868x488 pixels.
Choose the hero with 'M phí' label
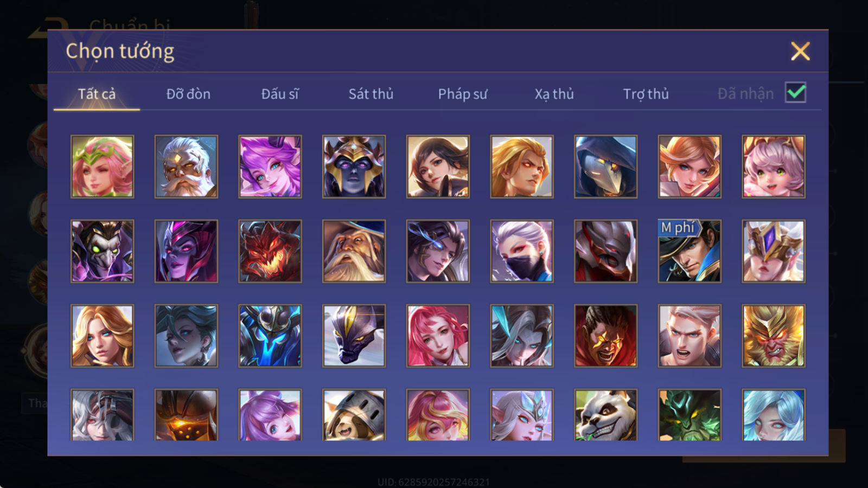pyautogui.click(x=690, y=251)
